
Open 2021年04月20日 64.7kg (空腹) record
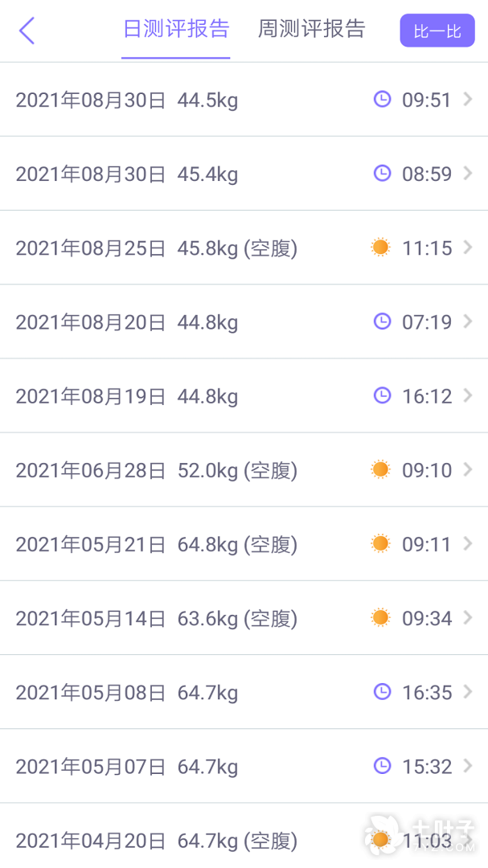click(x=244, y=836)
